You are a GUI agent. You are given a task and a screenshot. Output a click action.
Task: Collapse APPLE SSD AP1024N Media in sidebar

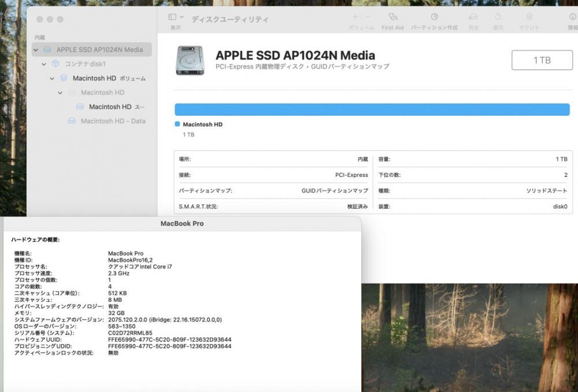(36, 50)
